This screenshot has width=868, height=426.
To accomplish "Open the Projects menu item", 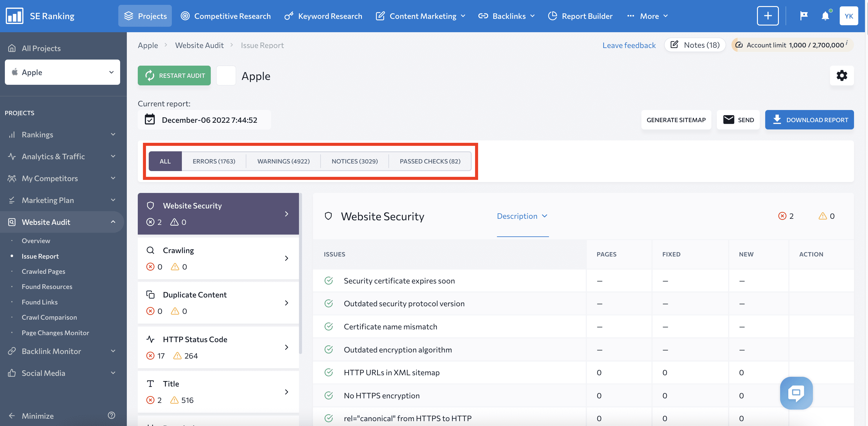I will (145, 16).
